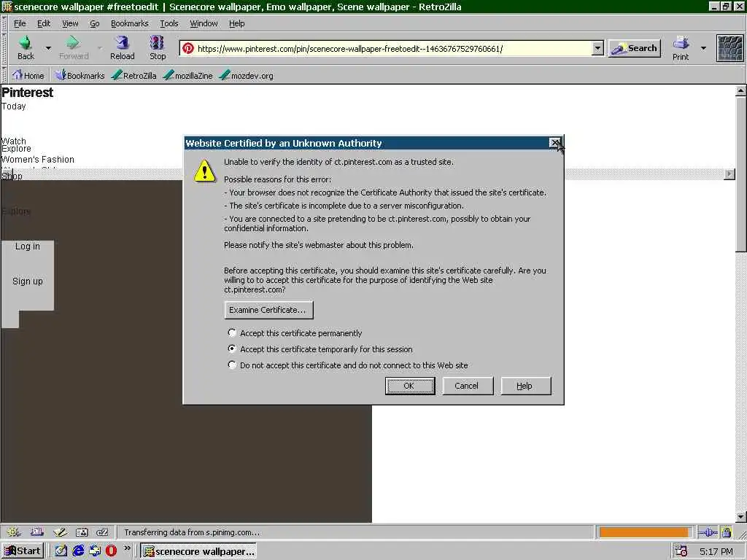Click the vertical scrollbar thumb
Screen dimensions: 747x560
(x=741, y=174)
